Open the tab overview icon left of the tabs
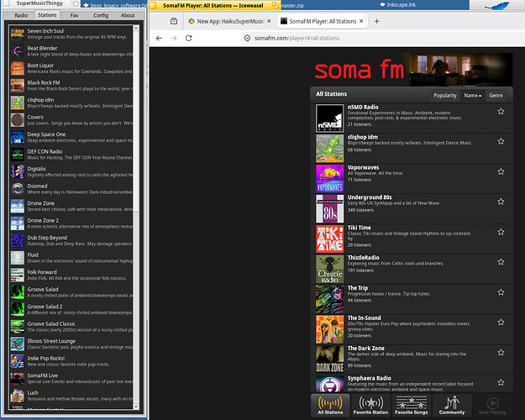The image size is (525, 420). click(x=174, y=21)
